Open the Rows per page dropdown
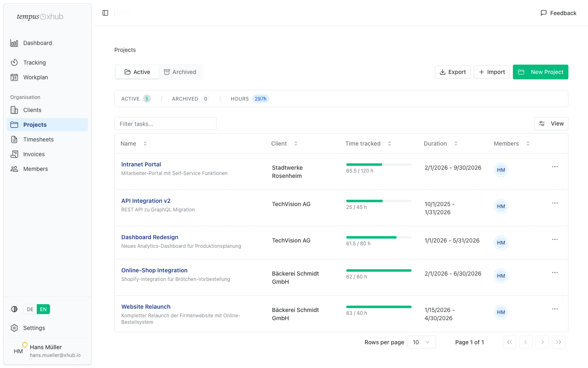588x368 pixels. pos(421,342)
